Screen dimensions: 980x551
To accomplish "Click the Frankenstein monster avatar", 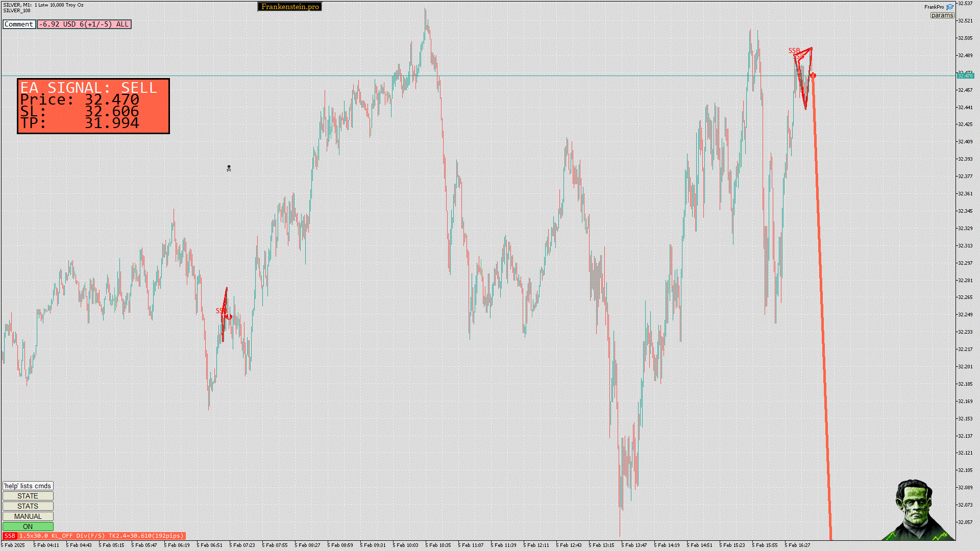I will pyautogui.click(x=917, y=509).
